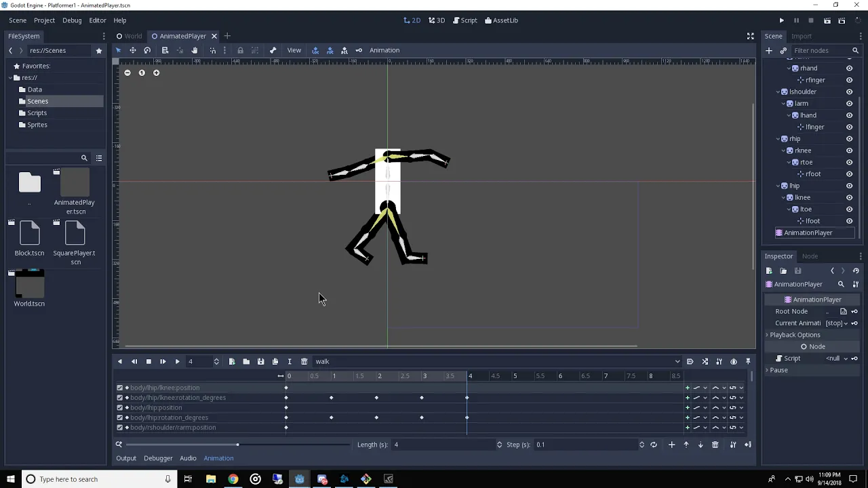Hide the lshoulder node with eye icon
The image size is (868, 488).
849,91
